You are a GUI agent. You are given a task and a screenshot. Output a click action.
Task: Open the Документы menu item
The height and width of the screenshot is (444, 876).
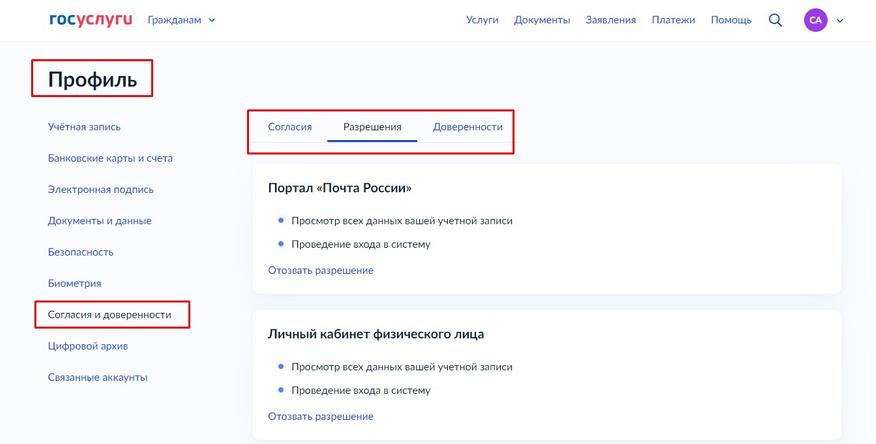(x=542, y=20)
